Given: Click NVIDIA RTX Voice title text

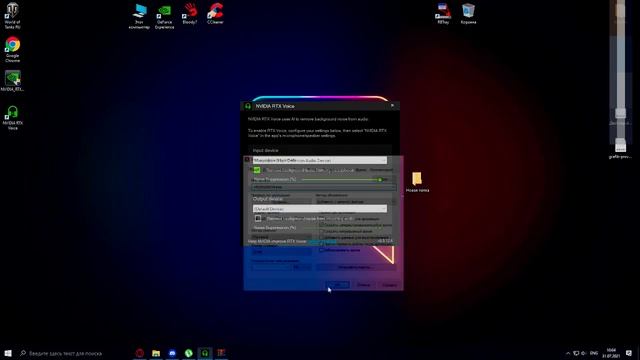Looking at the screenshot, I should (x=275, y=106).
